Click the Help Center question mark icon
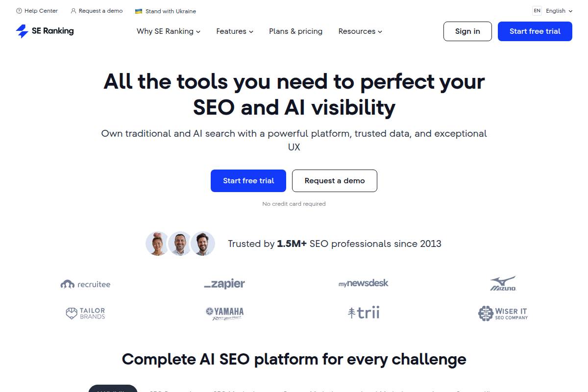This screenshot has width=588, height=392. (x=19, y=11)
